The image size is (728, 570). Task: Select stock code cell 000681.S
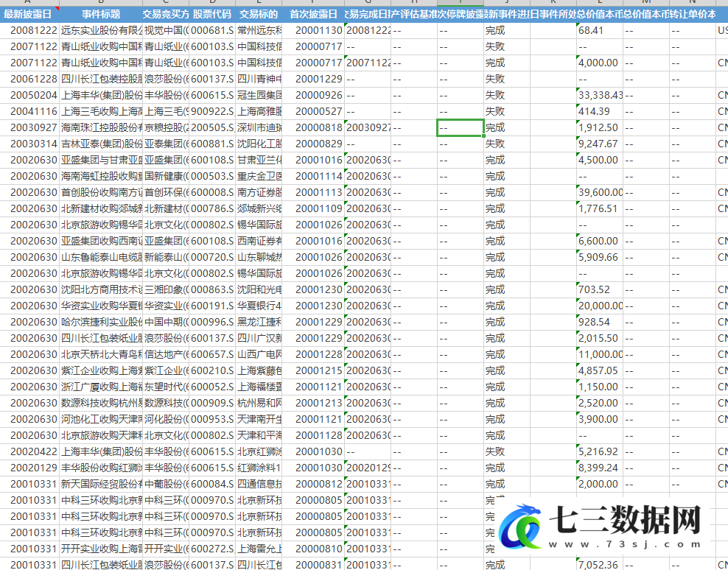(212, 31)
